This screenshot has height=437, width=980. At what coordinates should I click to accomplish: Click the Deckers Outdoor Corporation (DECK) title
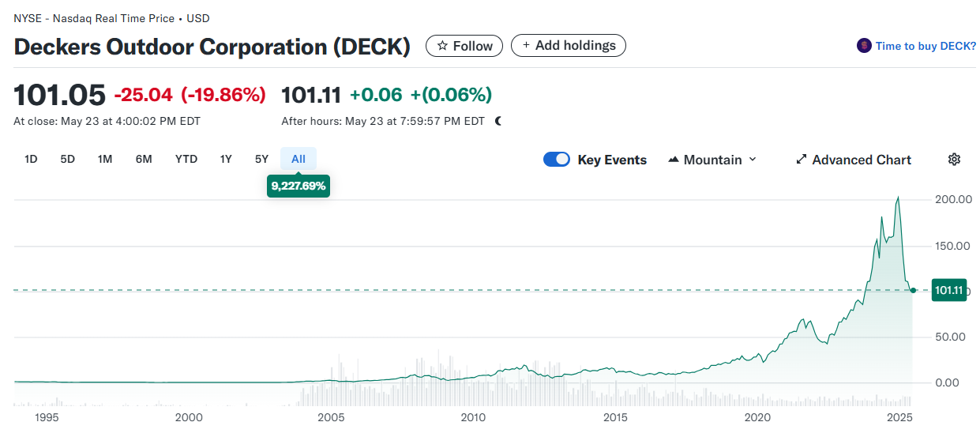click(212, 47)
